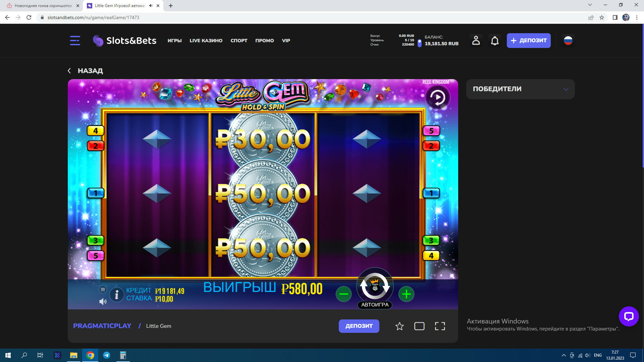644x362 pixels.
Task: Open Chrome tab search dropdown
Action: tap(590, 5)
